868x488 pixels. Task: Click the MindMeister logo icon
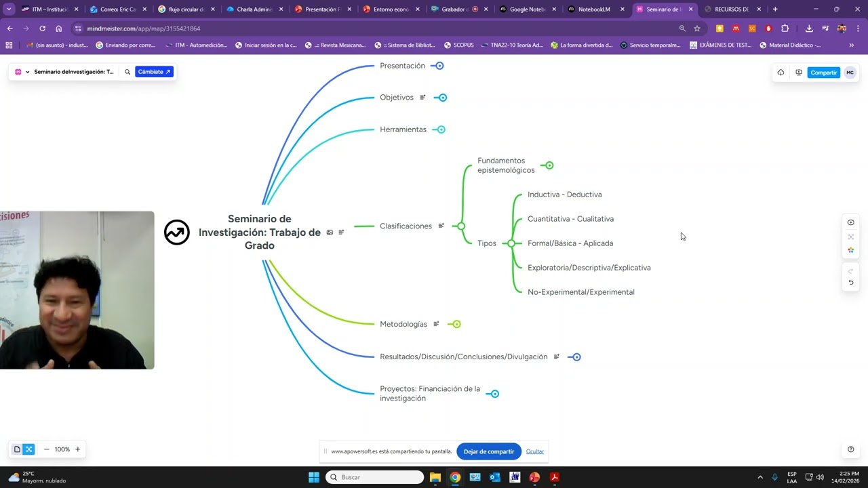point(18,72)
